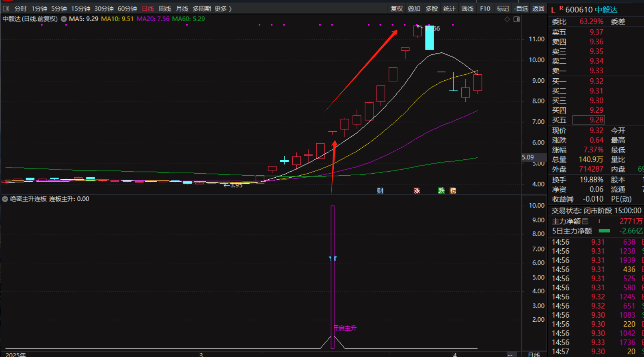
Task: Click the 画线 drawing button
Action: pyautogui.click(x=467, y=9)
